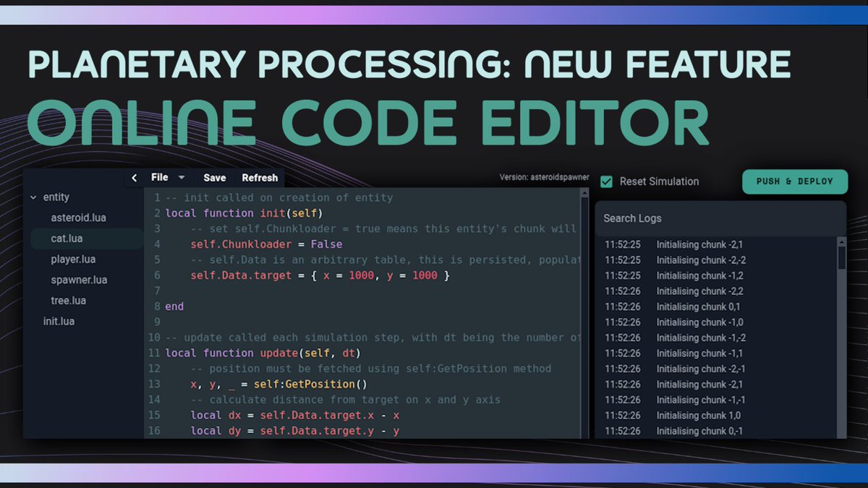This screenshot has height=488, width=868.
Task: Open tree.lua in the file tree
Action: click(x=69, y=301)
